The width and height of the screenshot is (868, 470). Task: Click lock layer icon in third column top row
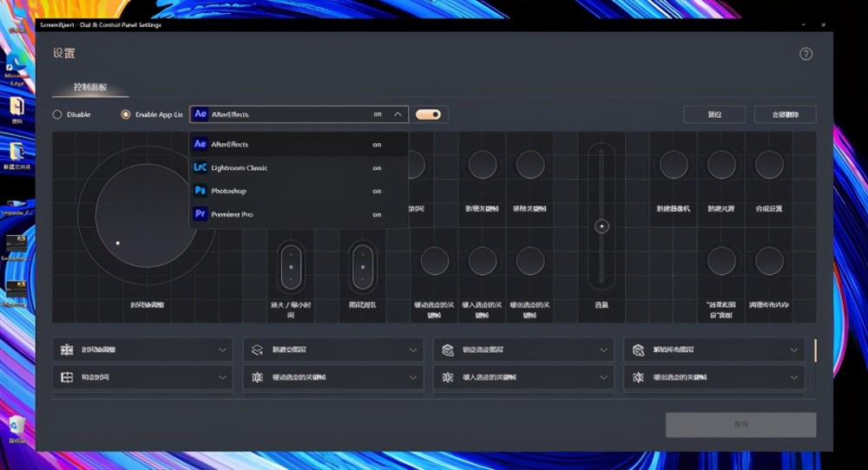click(x=448, y=349)
